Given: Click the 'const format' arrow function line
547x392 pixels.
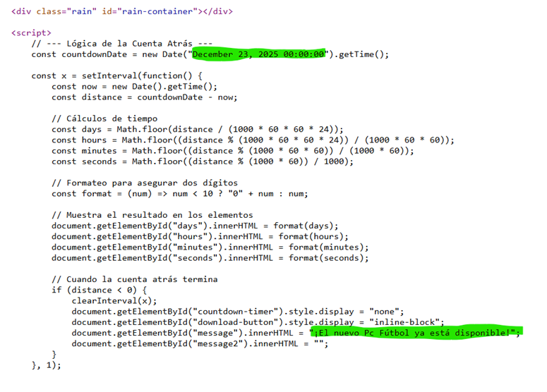Looking at the screenshot, I should coord(180,194).
